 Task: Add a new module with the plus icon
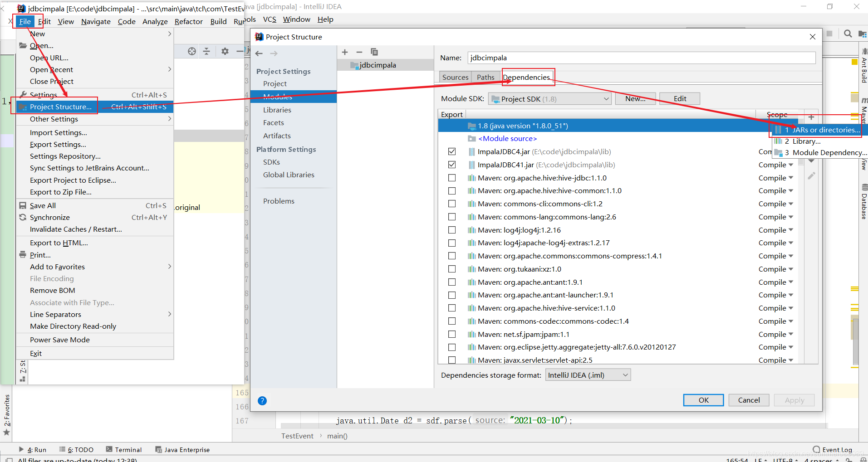[345, 52]
